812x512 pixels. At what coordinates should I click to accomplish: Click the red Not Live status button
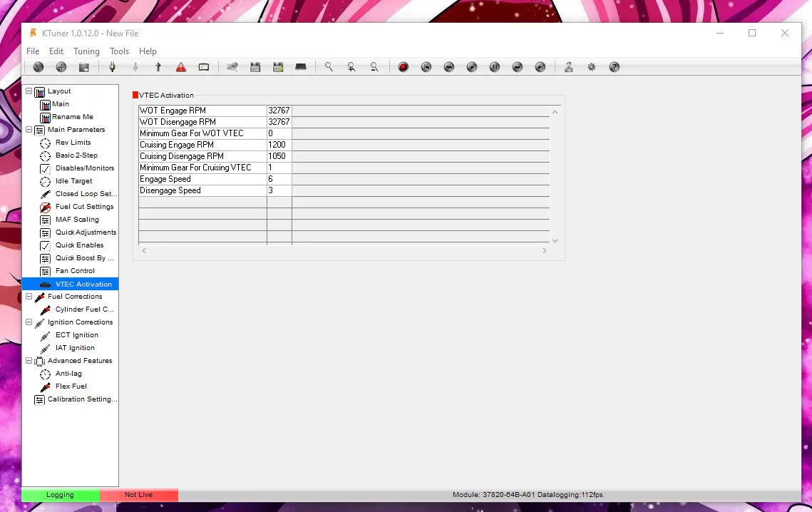[x=139, y=495]
